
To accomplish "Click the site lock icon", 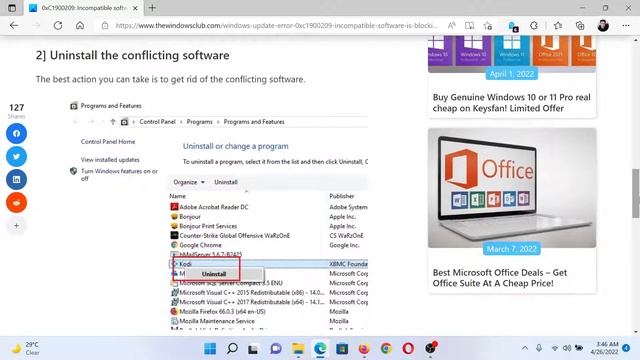I will (105, 25).
